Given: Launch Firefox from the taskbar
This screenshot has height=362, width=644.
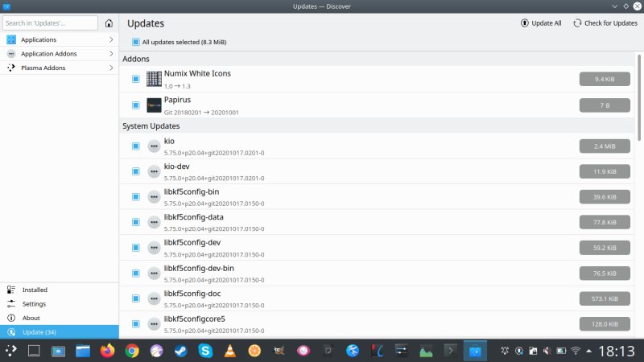Looking at the screenshot, I should pos(108,351).
